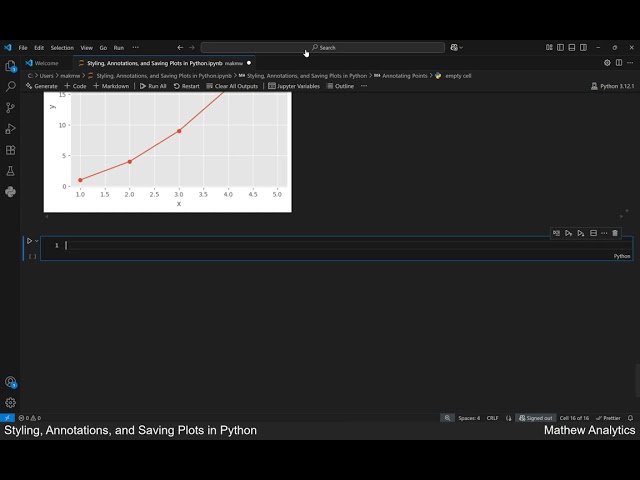Expand the menu bar overflow ellipsis
The width and height of the screenshot is (640, 480).
(136, 48)
